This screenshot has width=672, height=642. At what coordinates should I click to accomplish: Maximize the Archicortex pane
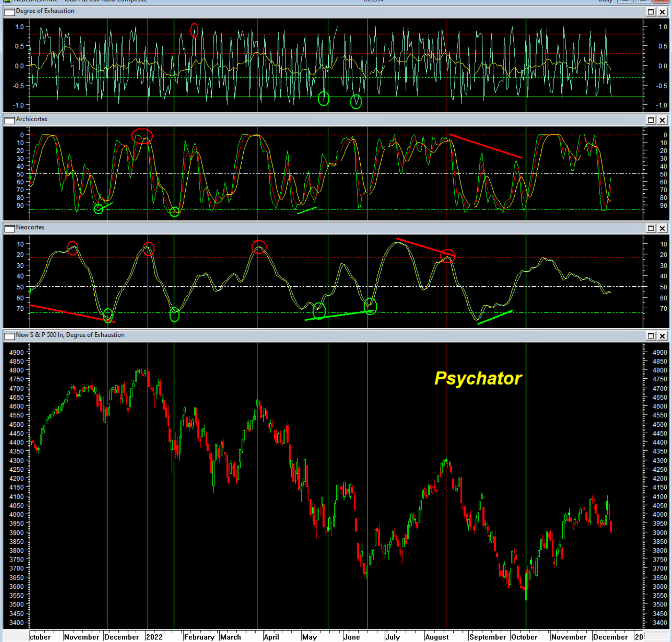[x=650, y=120]
